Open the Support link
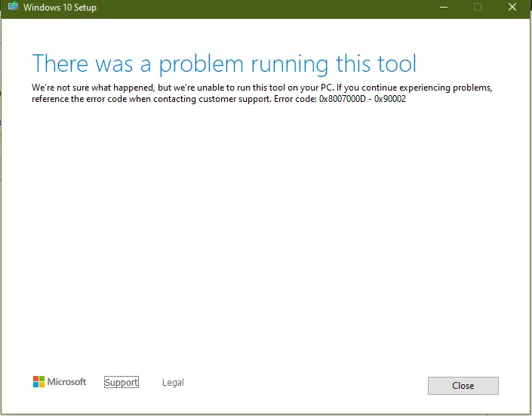Image resolution: width=532 pixels, height=416 pixels. pos(121,382)
